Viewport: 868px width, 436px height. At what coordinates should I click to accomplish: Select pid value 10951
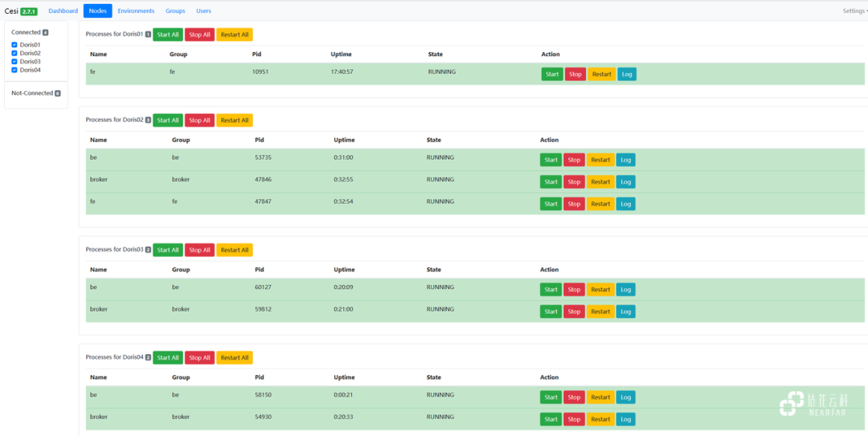tap(260, 72)
